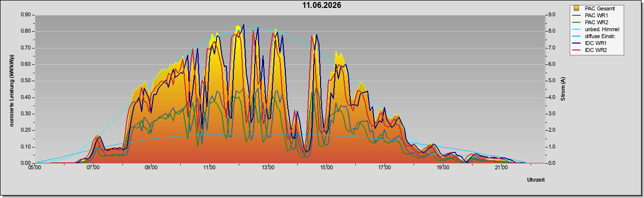Viewport: 644px width, 198px height.
Task: Click the 13:00 time axis label
Action: tap(268, 168)
